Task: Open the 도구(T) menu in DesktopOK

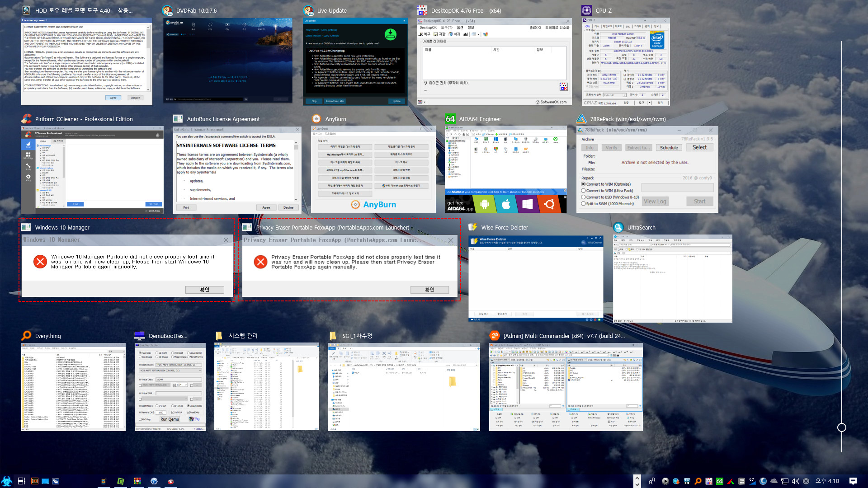Action: point(447,28)
